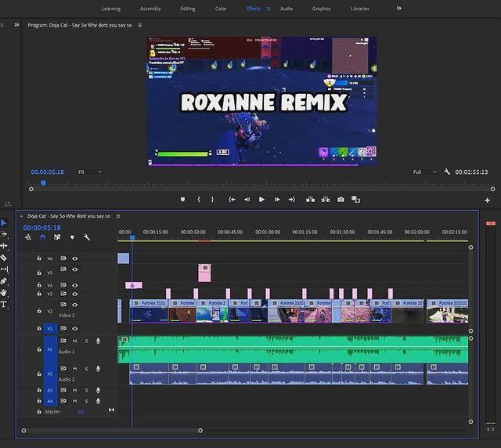Viewport: 501px width, 448px height.
Task: Open the Fit zoom level dropdown
Action: [90, 172]
